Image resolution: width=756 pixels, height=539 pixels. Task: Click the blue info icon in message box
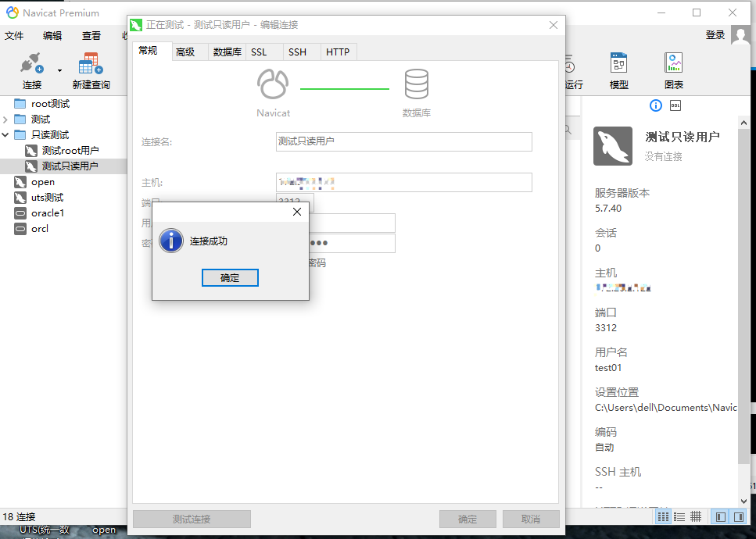[171, 241]
